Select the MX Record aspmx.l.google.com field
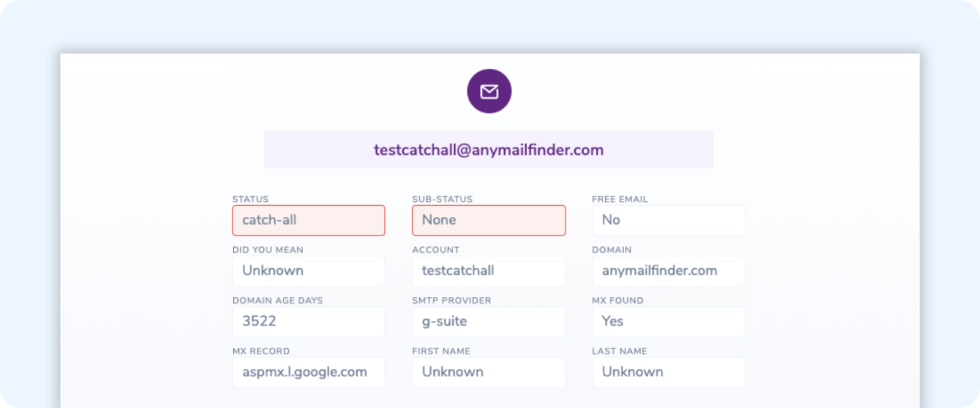Screen dimensions: 980x408 click(309, 372)
